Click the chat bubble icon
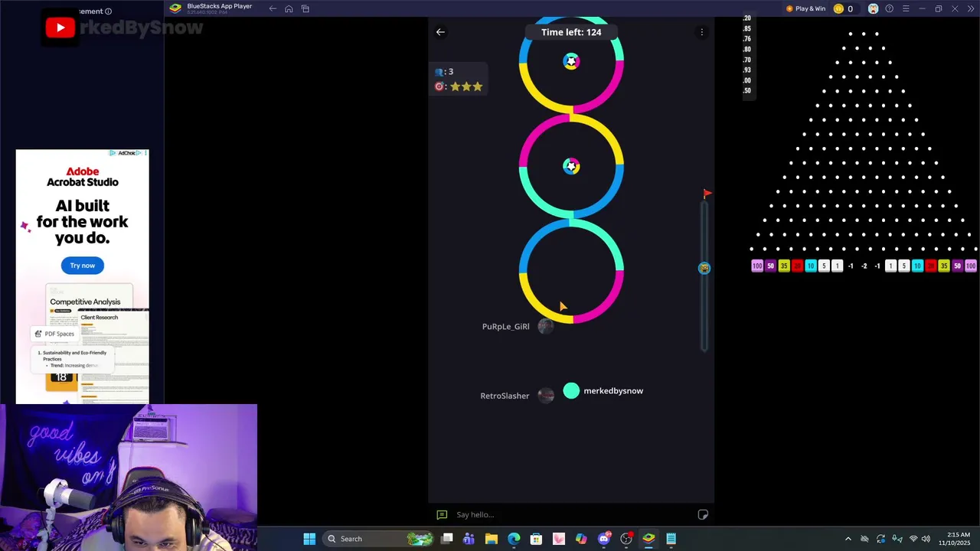This screenshot has height=551, width=980. (442, 514)
